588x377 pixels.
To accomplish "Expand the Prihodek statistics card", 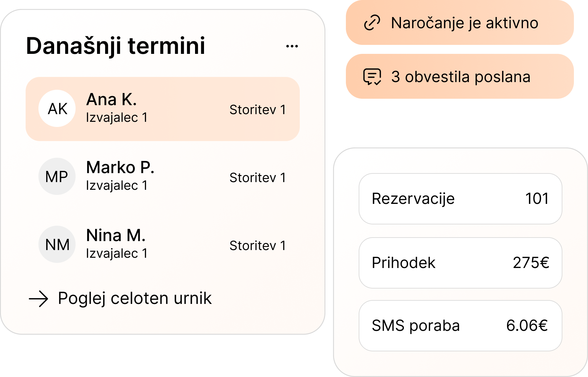I will click(460, 263).
